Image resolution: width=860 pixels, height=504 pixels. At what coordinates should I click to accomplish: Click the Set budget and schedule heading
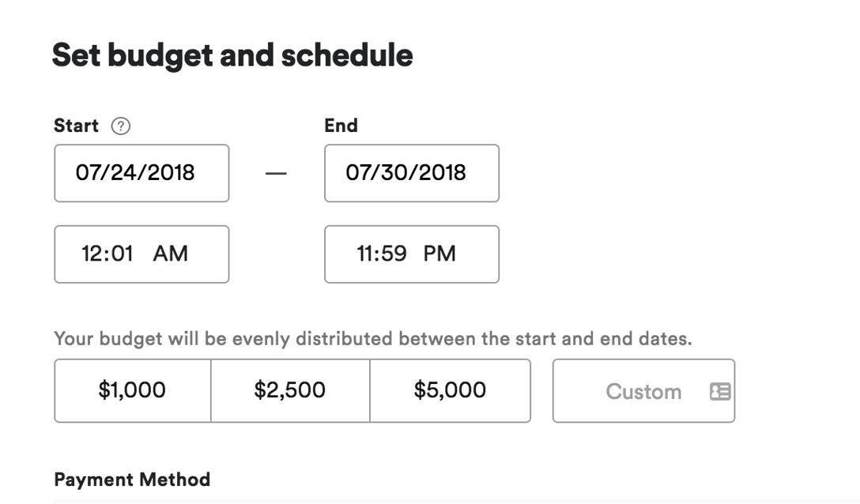click(232, 55)
